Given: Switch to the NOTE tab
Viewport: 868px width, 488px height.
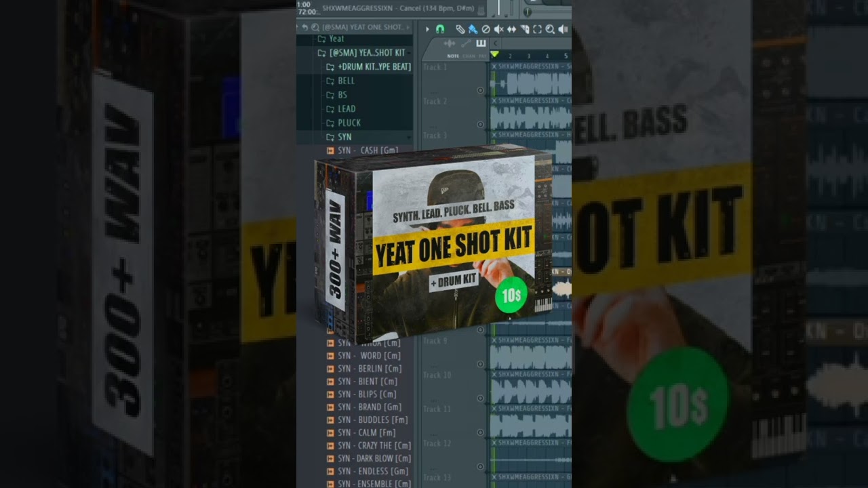Looking at the screenshot, I should [x=453, y=56].
